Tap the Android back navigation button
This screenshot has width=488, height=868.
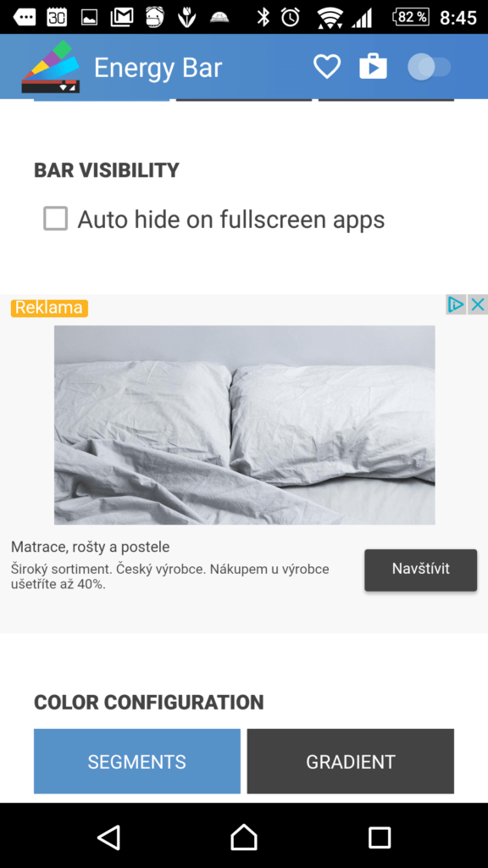[x=109, y=837]
